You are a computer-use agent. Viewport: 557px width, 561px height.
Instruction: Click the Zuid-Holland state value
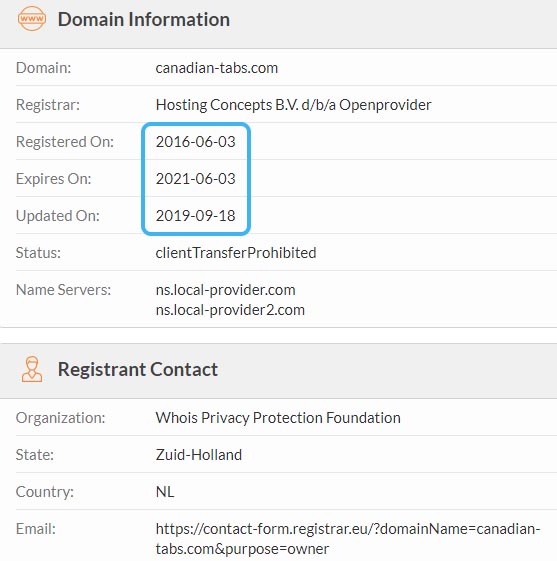click(x=199, y=455)
